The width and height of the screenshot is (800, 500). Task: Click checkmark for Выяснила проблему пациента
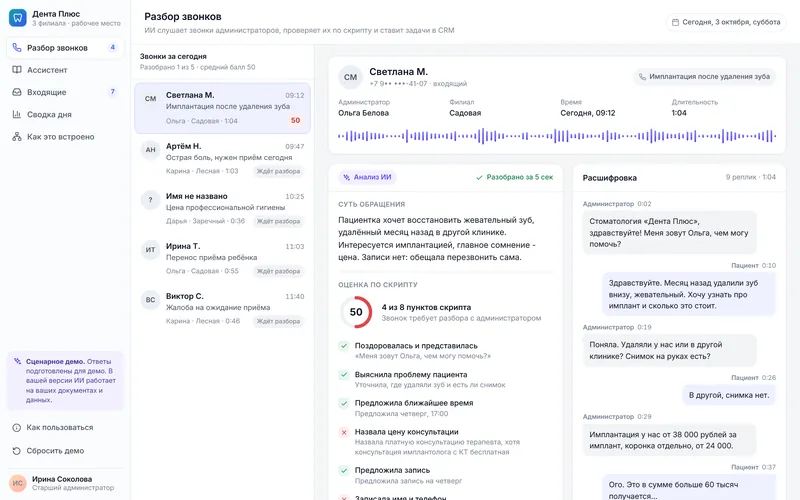click(344, 375)
